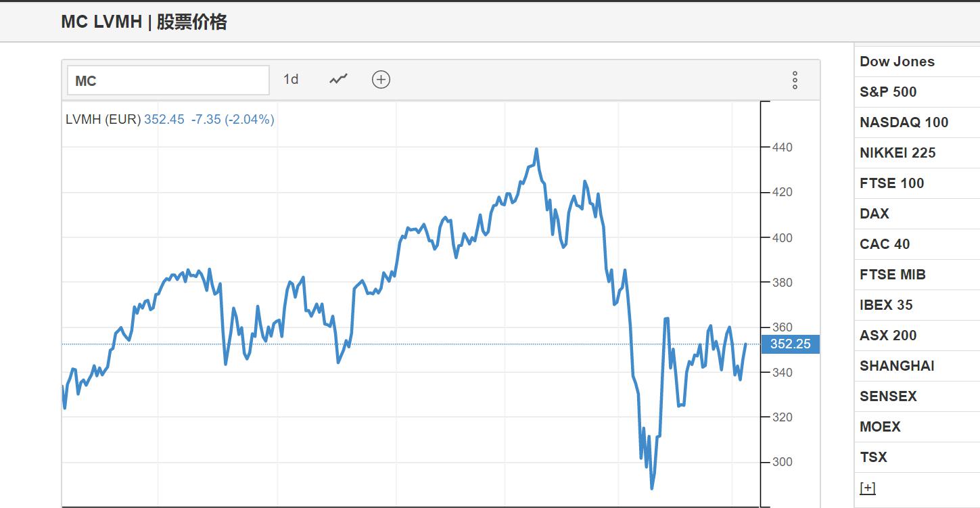Select ASX 200 from sidebar
980x508 pixels.
(x=888, y=336)
